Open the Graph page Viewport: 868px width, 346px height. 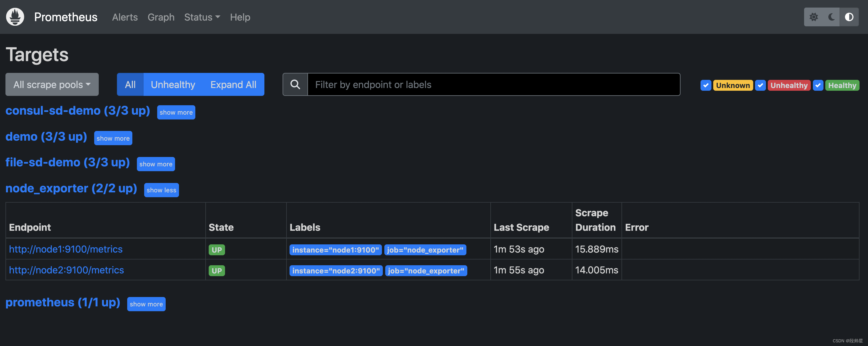tap(161, 17)
